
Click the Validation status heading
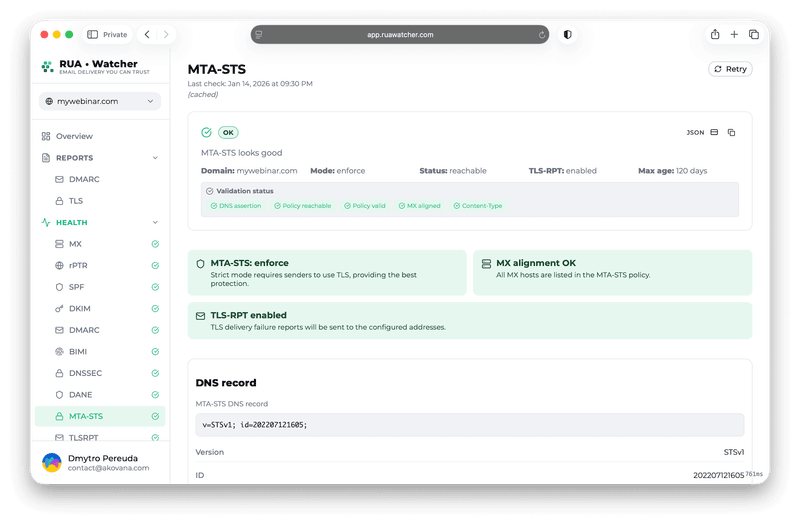pyautogui.click(x=244, y=191)
